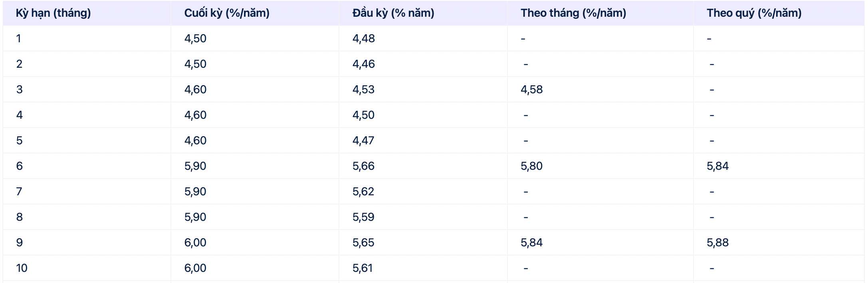Click the 'Kỳ hạn (tháng)' column header
This screenshot has width=868, height=283.
click(53, 13)
